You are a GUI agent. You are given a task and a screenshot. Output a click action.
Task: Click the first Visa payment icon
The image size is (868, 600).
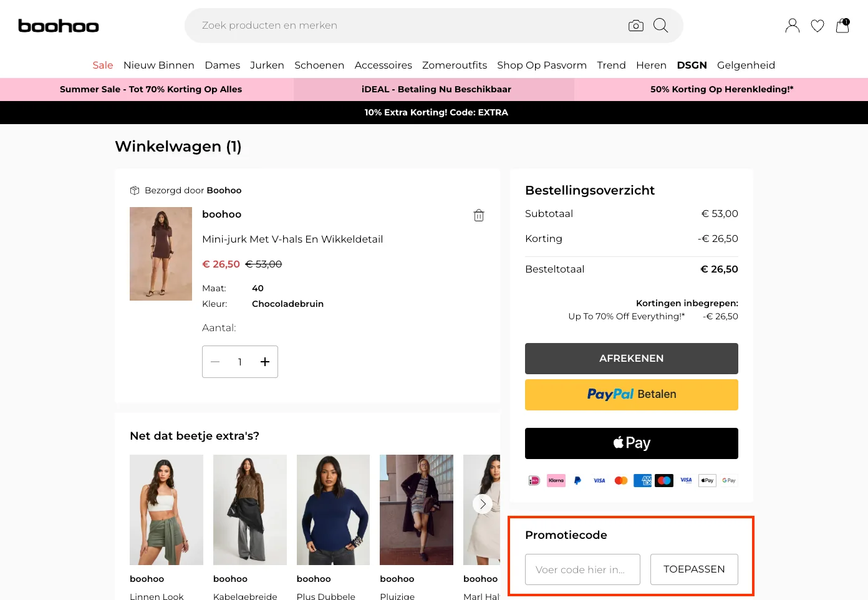[x=599, y=480]
